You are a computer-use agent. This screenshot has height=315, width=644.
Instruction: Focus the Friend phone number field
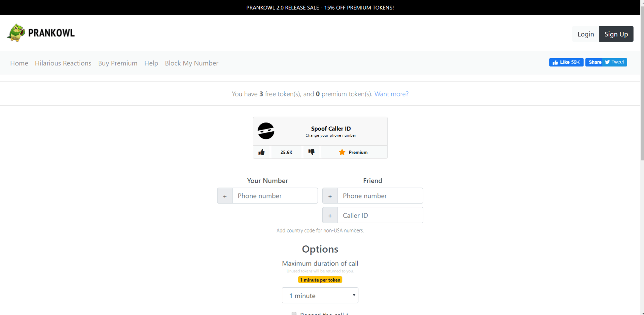[380, 196]
